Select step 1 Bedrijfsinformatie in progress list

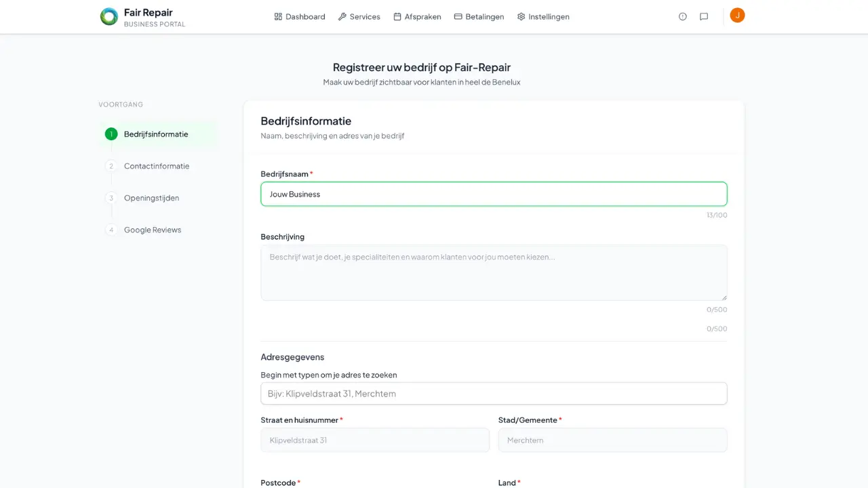(x=156, y=134)
